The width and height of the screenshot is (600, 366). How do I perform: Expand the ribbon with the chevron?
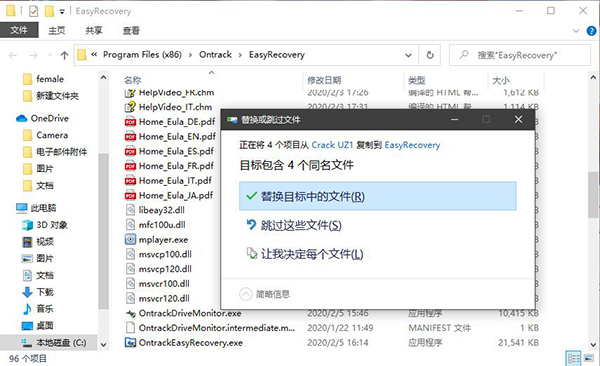(576, 31)
